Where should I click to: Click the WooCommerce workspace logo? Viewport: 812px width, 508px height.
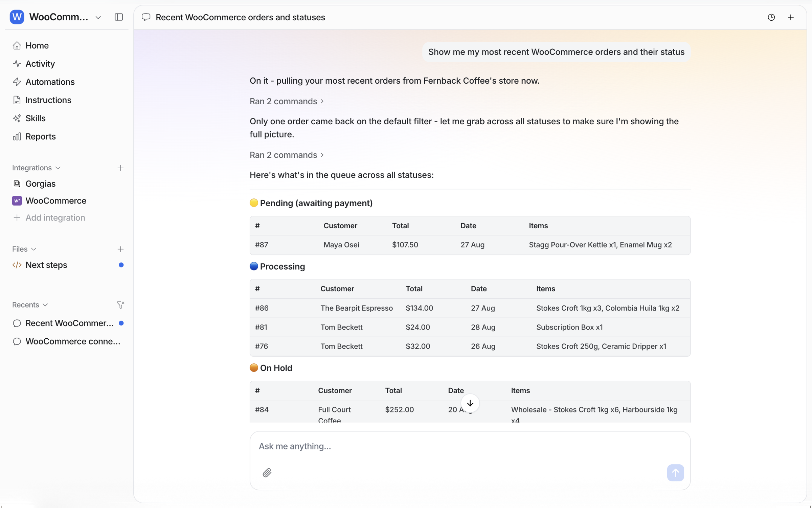[x=17, y=17]
